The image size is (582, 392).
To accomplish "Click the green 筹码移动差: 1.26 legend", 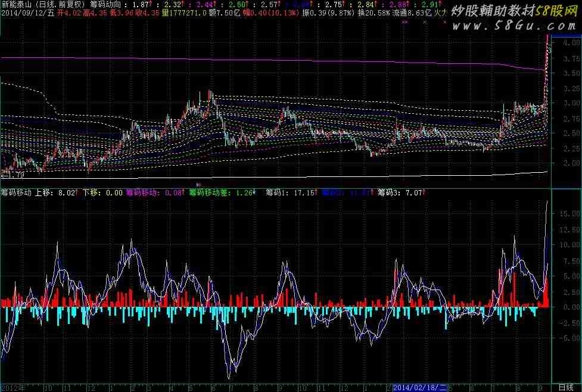I will point(221,193).
